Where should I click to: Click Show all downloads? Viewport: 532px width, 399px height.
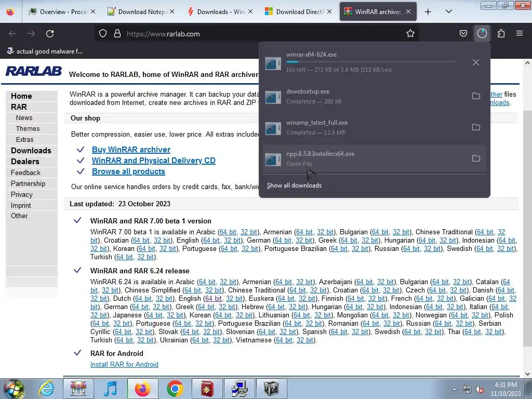click(x=294, y=185)
